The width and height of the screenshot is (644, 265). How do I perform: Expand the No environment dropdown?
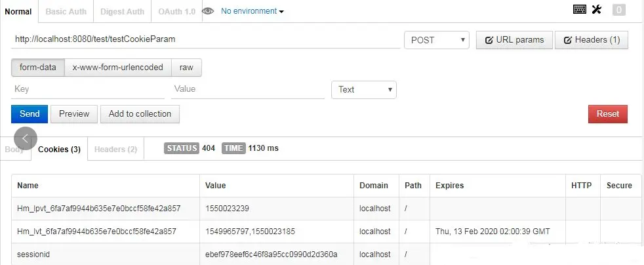(x=252, y=11)
